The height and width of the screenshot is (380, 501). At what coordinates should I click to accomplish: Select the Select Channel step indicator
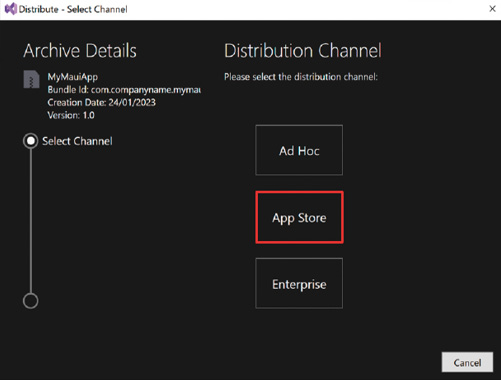(31, 141)
